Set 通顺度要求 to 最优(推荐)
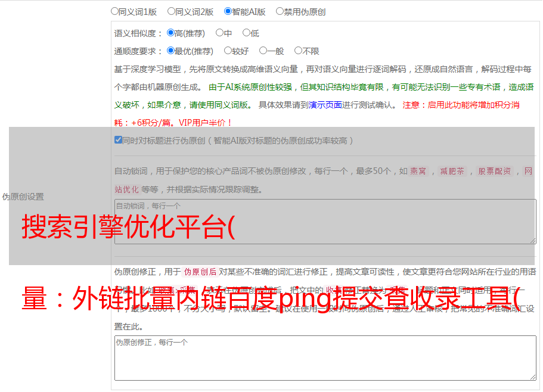 pyautogui.click(x=170, y=51)
